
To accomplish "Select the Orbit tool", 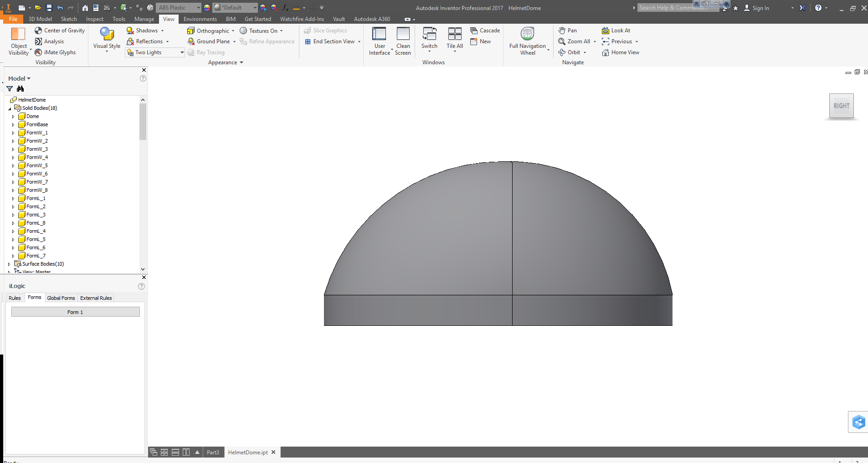I will (x=569, y=52).
